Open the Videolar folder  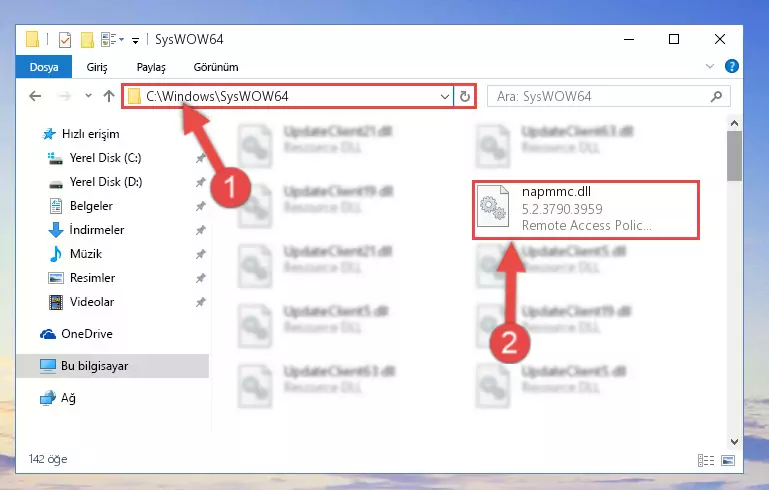[x=81, y=302]
